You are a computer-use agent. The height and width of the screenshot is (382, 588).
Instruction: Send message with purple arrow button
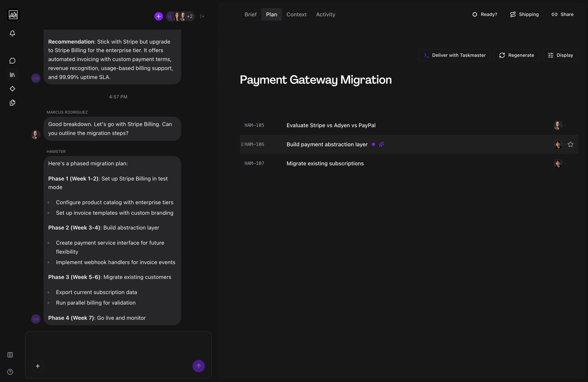[x=198, y=366]
